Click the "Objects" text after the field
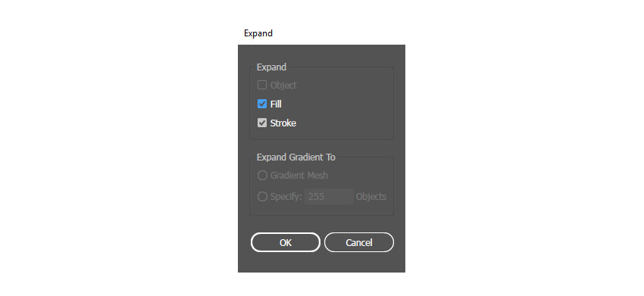This screenshot has height=296, width=644. [371, 197]
